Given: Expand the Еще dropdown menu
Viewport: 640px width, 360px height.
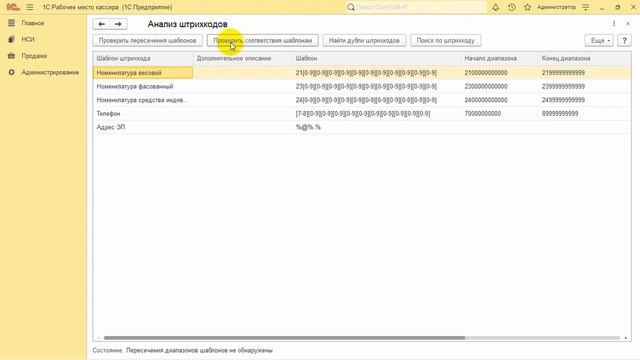Looking at the screenshot, I should (x=599, y=40).
